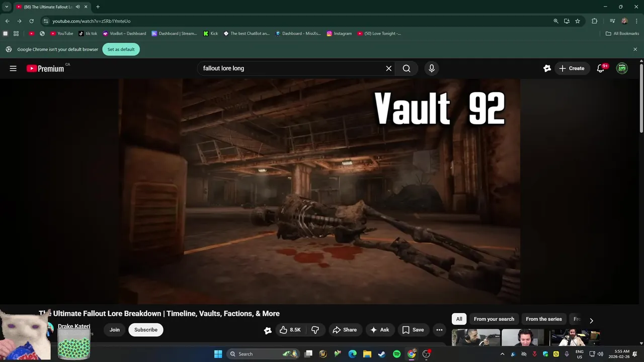This screenshot has width=644, height=362.
Task: Open the YouTube guide hamburger menu
Action: [x=13, y=68]
